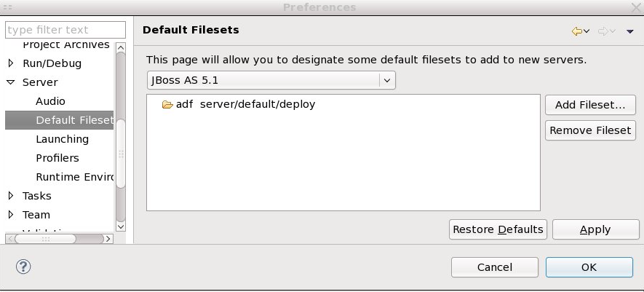Expand the Team tree node

11,215
